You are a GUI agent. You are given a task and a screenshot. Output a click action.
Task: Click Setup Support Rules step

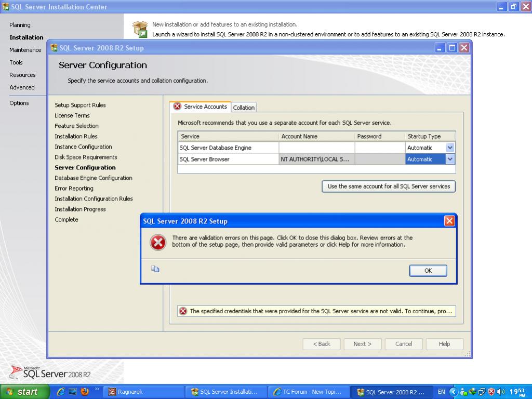click(80, 105)
